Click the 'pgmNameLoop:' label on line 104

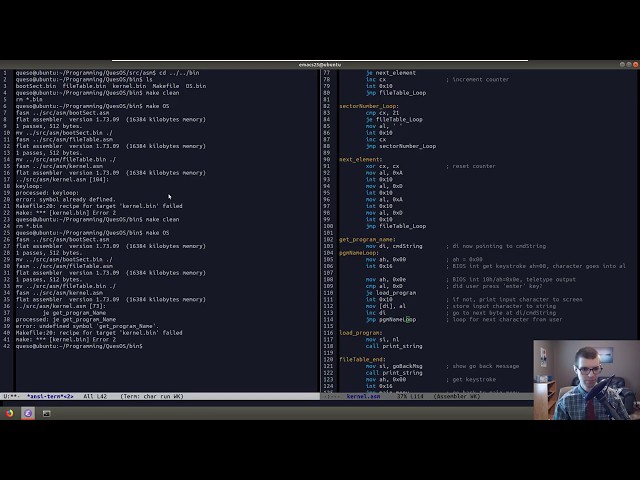tap(359, 253)
